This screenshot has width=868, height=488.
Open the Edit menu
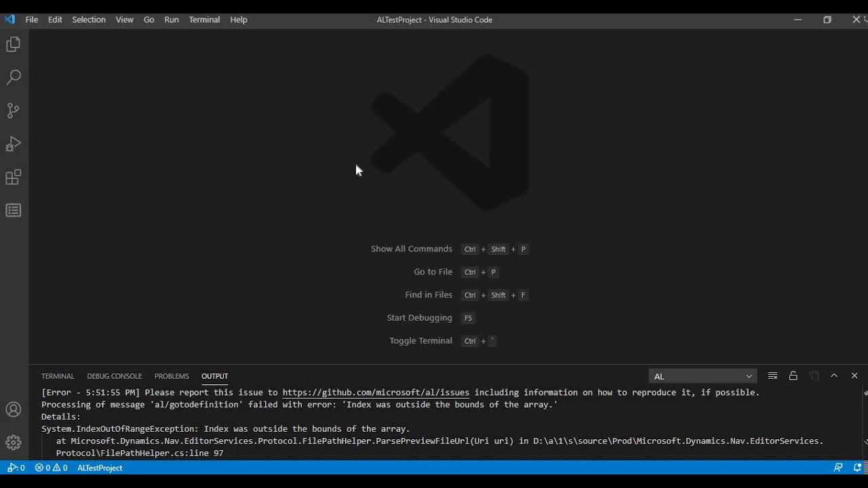[x=55, y=20]
